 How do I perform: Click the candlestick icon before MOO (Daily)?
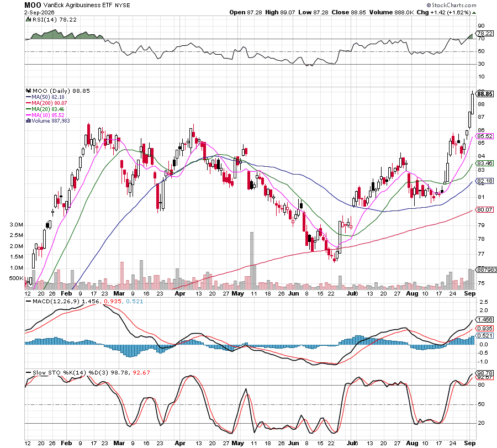(29, 91)
